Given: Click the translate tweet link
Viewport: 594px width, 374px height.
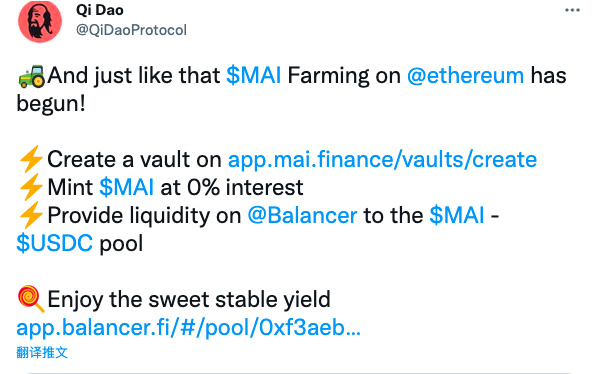Looking at the screenshot, I should coord(42,352).
